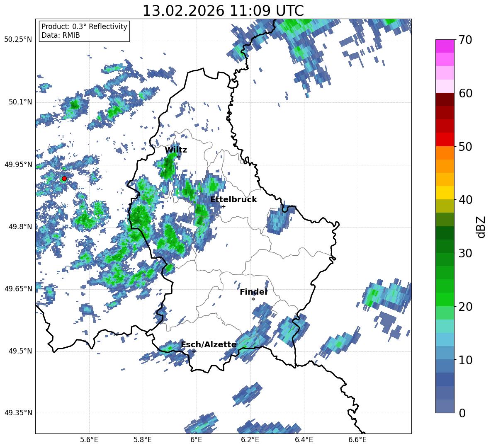Click the Findel location cross marker
The image size is (491, 448).
click(253, 299)
